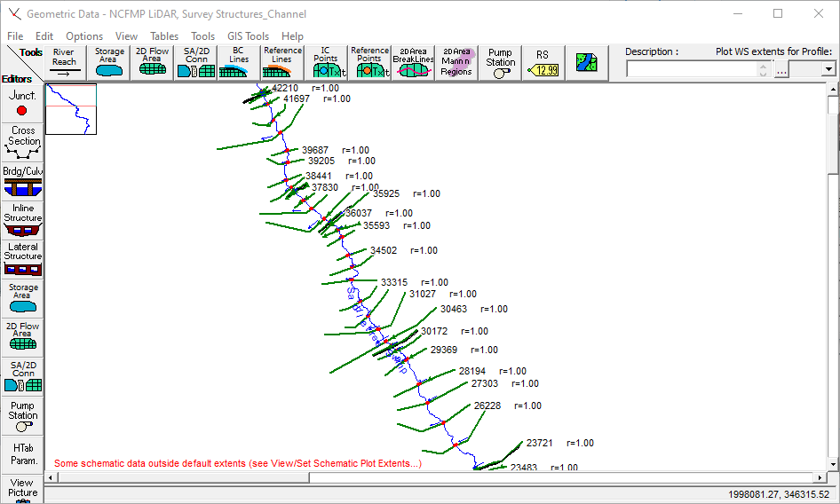Select the BC Lines tool

click(x=239, y=63)
